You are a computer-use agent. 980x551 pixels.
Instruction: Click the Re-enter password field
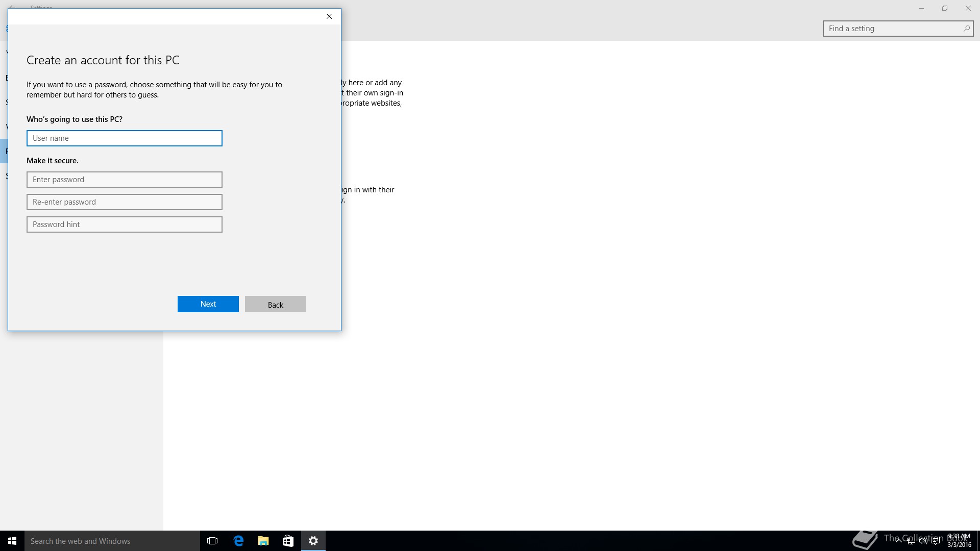pyautogui.click(x=124, y=202)
